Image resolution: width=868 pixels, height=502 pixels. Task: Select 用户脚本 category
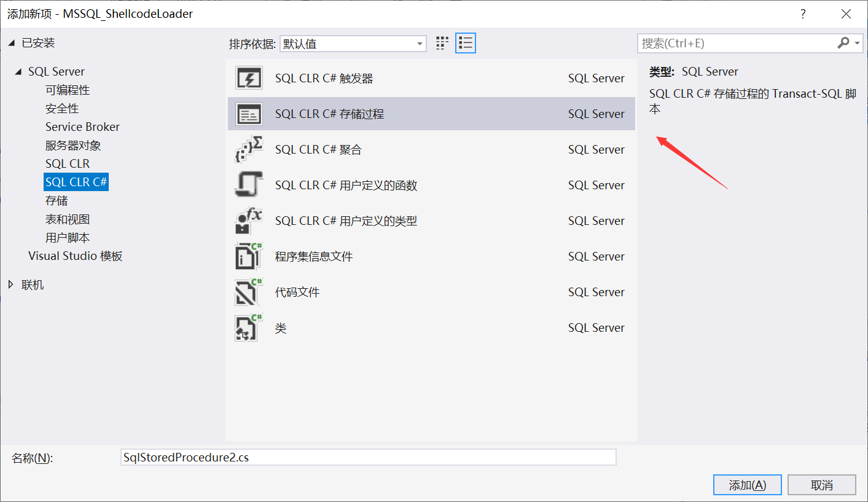(x=68, y=238)
